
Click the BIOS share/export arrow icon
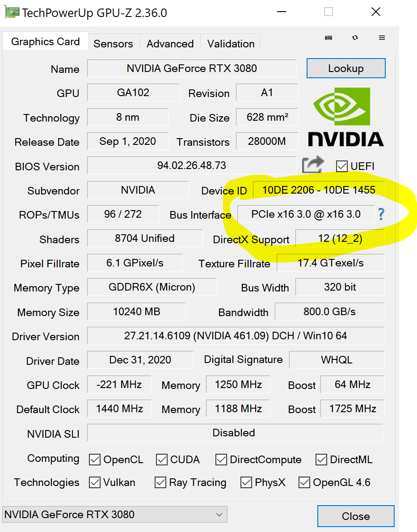click(x=312, y=165)
